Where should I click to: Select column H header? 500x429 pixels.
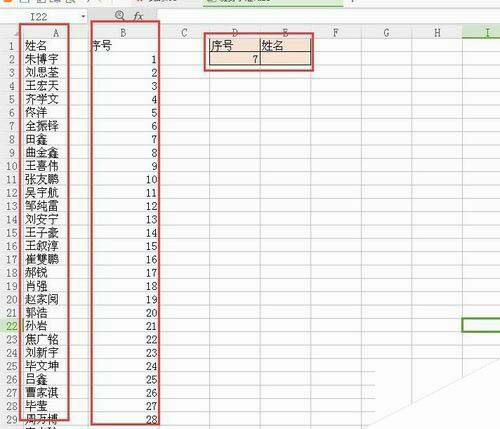[437, 33]
